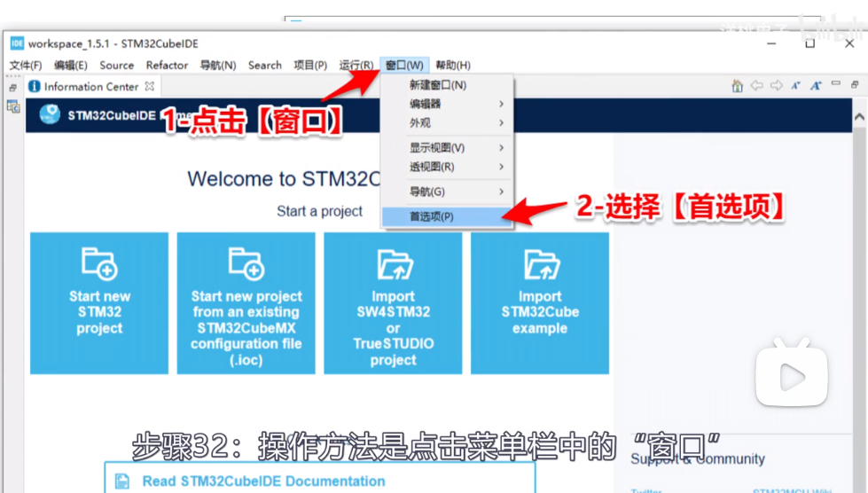Decrease font size with small A icon

point(796,85)
